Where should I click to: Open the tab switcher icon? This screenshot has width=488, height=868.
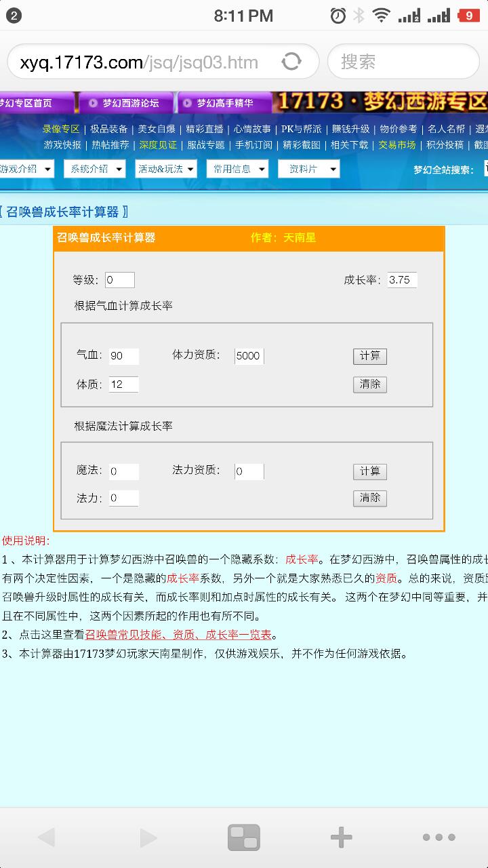243,837
